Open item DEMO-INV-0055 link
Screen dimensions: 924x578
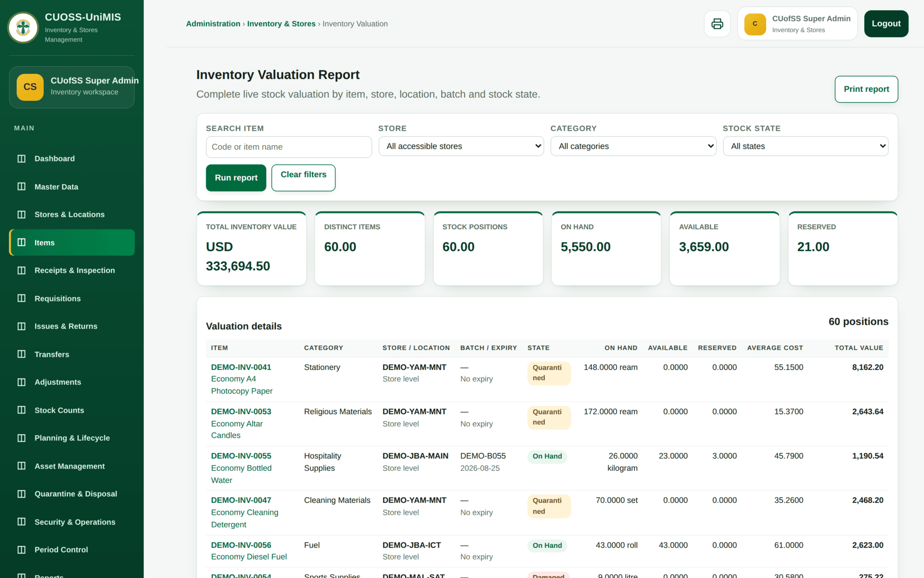pyautogui.click(x=241, y=456)
